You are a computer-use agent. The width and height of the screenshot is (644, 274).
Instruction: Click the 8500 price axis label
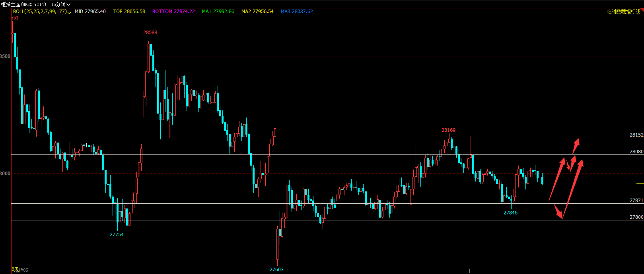pos(5,56)
